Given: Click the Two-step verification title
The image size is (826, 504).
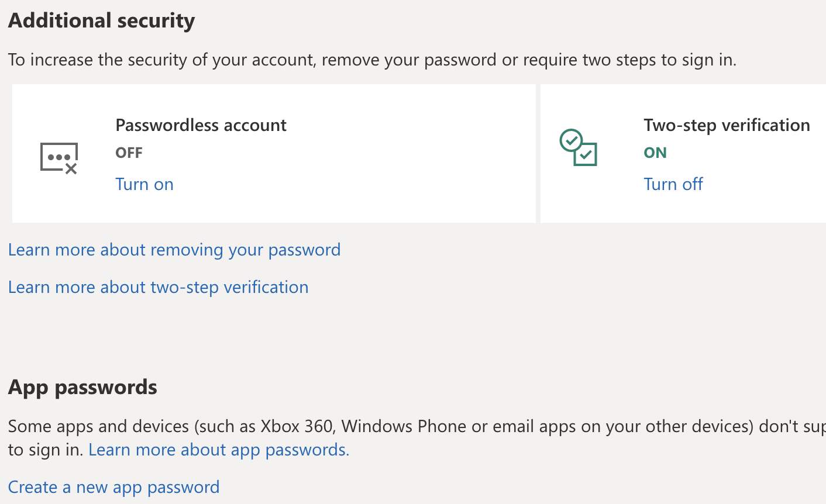Looking at the screenshot, I should point(727,125).
